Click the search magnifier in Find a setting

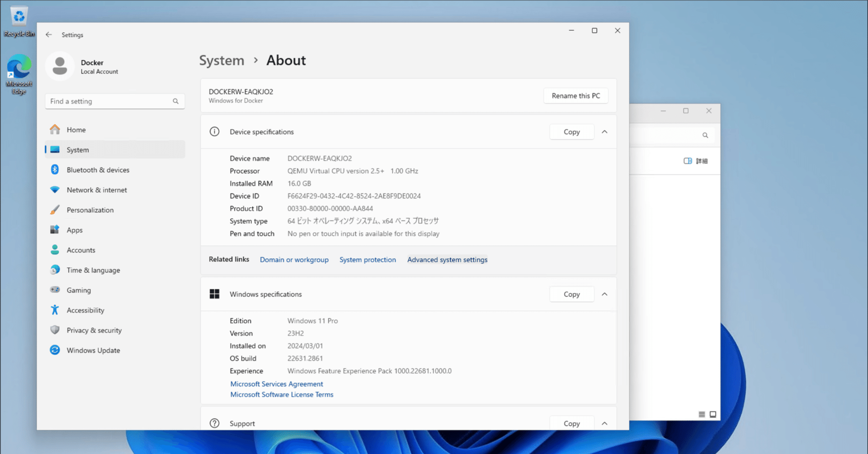(x=175, y=101)
